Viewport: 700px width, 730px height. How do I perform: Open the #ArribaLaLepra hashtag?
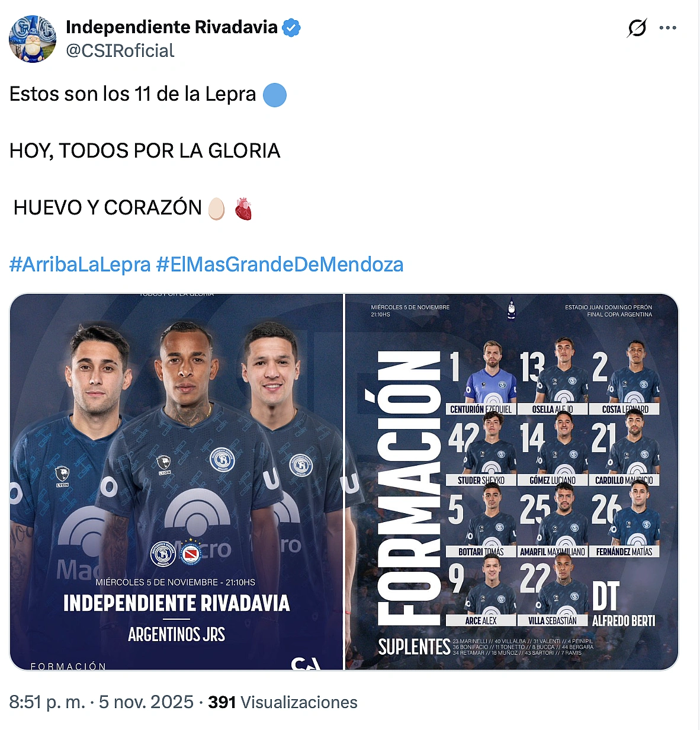[x=80, y=264]
